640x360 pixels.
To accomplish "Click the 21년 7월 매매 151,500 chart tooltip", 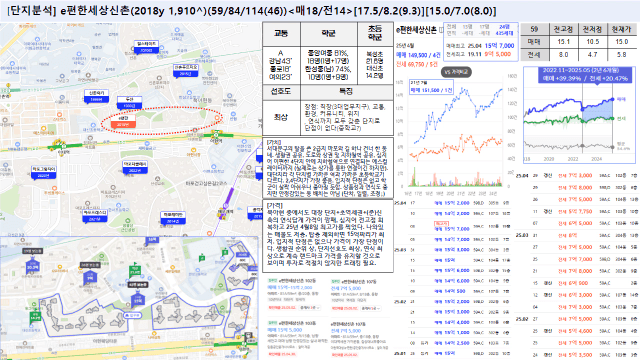I will tap(431, 87).
